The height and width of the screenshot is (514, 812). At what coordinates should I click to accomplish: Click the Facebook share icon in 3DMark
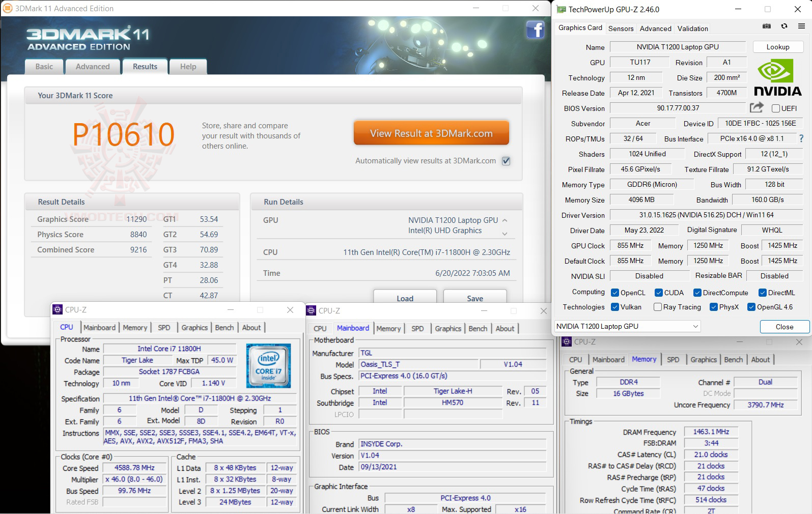tap(535, 30)
